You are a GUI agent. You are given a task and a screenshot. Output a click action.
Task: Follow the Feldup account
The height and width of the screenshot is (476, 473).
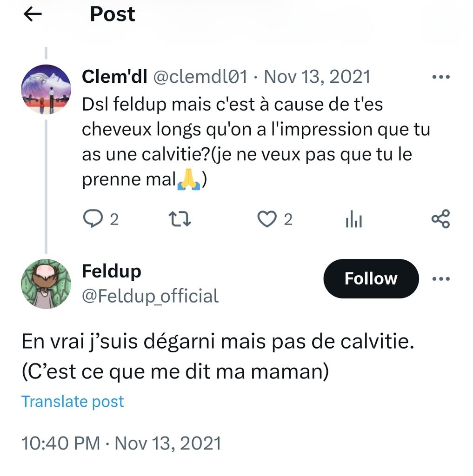click(x=371, y=278)
